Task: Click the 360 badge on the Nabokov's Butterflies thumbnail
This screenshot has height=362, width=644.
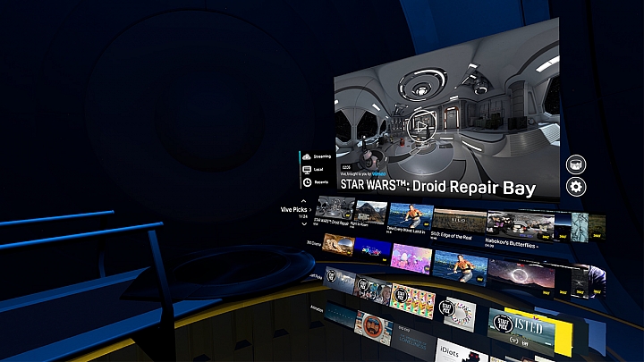Action: (x=546, y=237)
